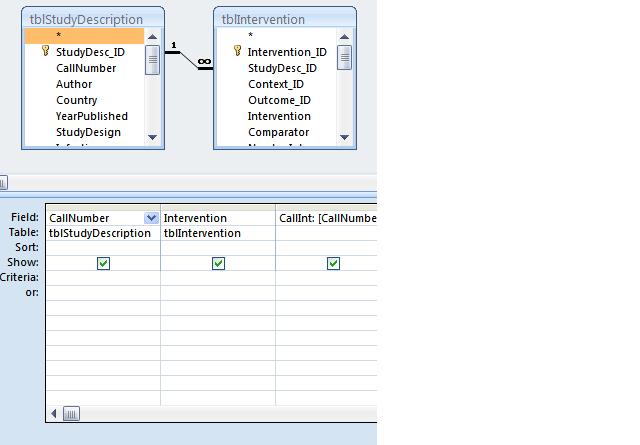This screenshot has width=640, height=445.
Task: Click column selector above CallNumber
Action: pyautogui.click(x=103, y=208)
